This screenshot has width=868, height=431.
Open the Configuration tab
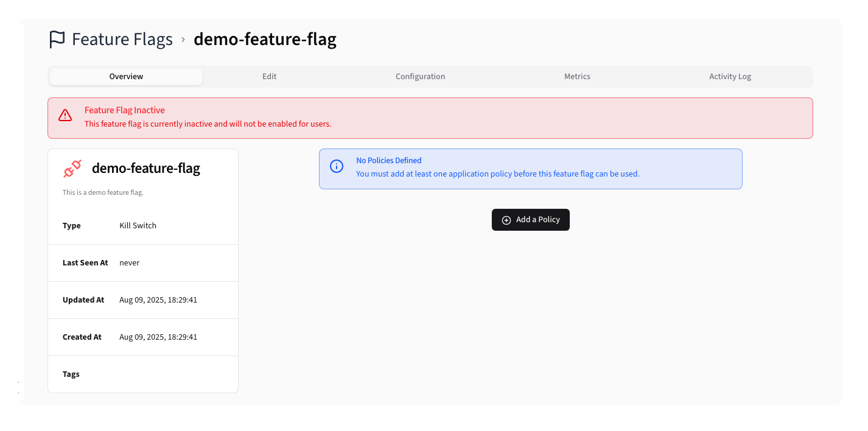point(420,76)
